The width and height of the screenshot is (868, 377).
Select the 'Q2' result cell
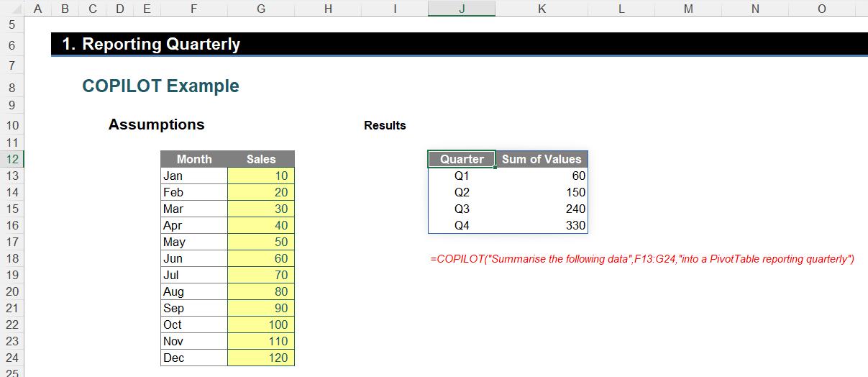coord(462,192)
